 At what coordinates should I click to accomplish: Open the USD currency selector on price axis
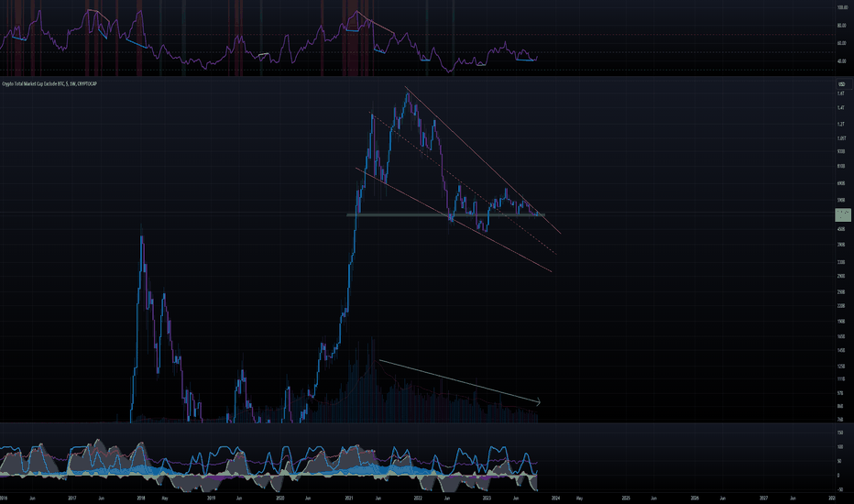point(841,84)
